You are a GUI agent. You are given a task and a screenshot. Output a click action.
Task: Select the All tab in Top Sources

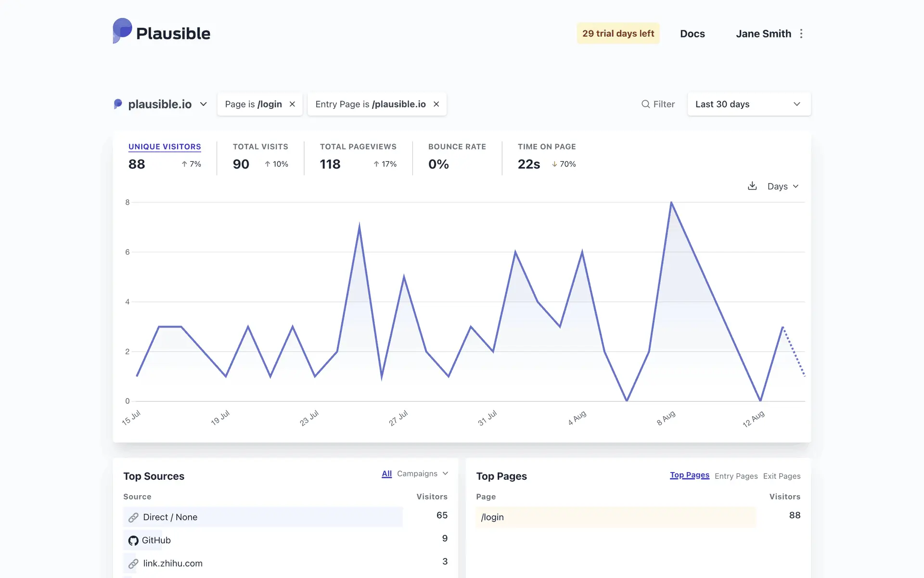(386, 473)
